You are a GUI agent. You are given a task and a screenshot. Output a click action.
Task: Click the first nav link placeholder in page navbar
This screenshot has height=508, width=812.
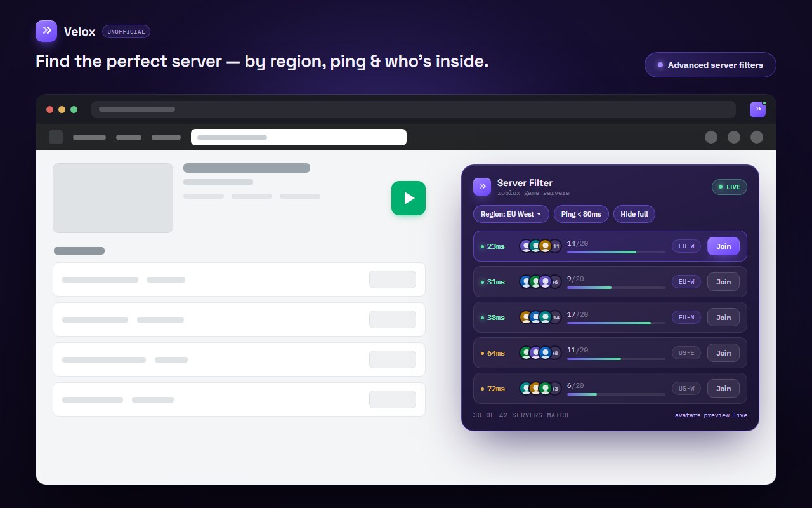point(89,137)
